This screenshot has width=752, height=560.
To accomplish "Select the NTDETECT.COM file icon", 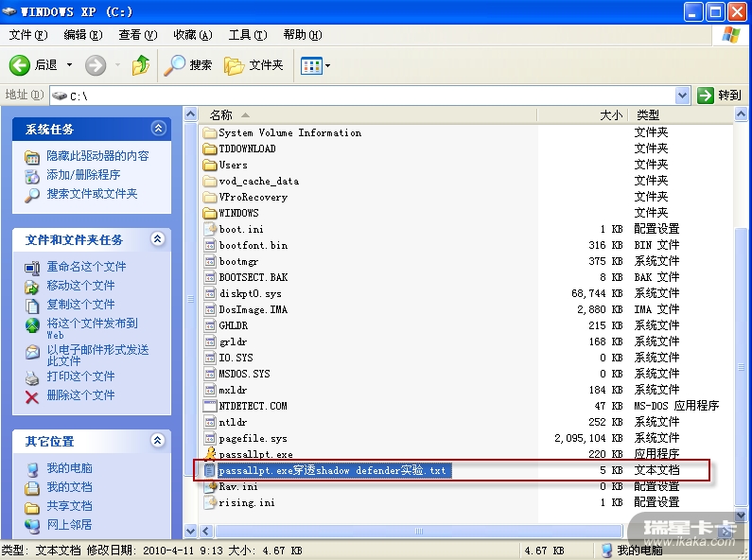I will pos(210,406).
